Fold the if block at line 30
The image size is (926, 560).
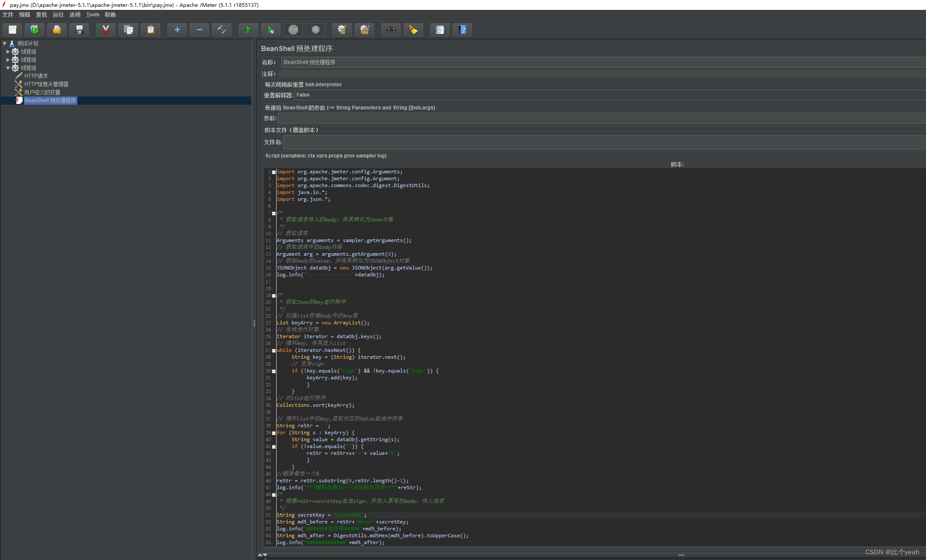coord(274,371)
